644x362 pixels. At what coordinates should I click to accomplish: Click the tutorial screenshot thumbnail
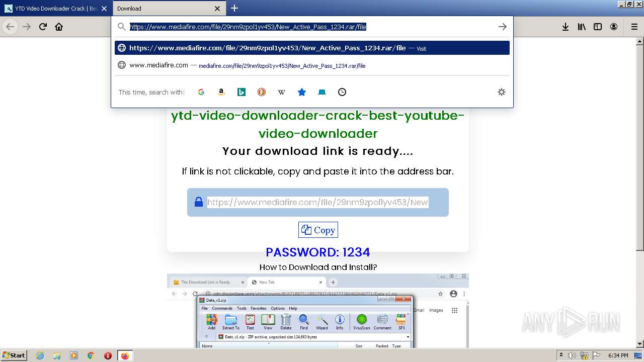tap(318, 311)
